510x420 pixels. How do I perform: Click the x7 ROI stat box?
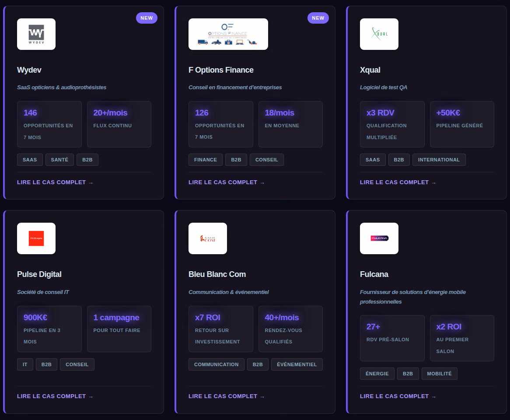click(x=221, y=329)
